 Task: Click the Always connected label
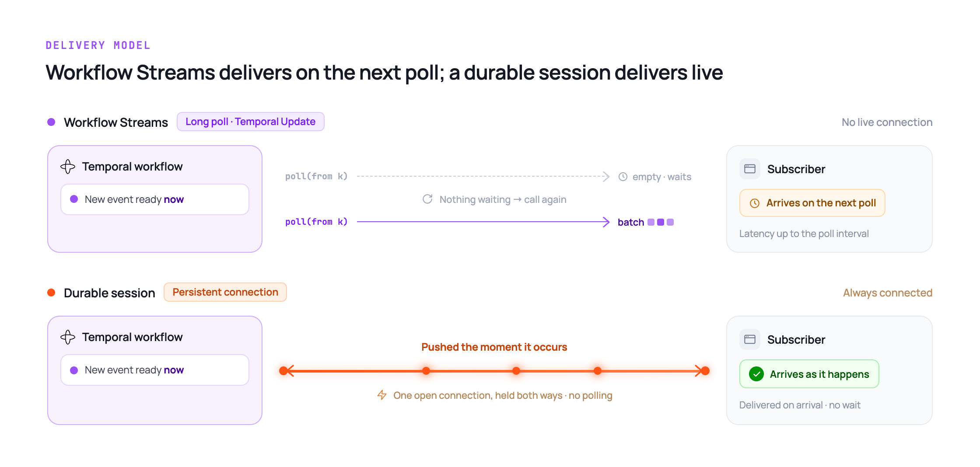[x=888, y=293]
